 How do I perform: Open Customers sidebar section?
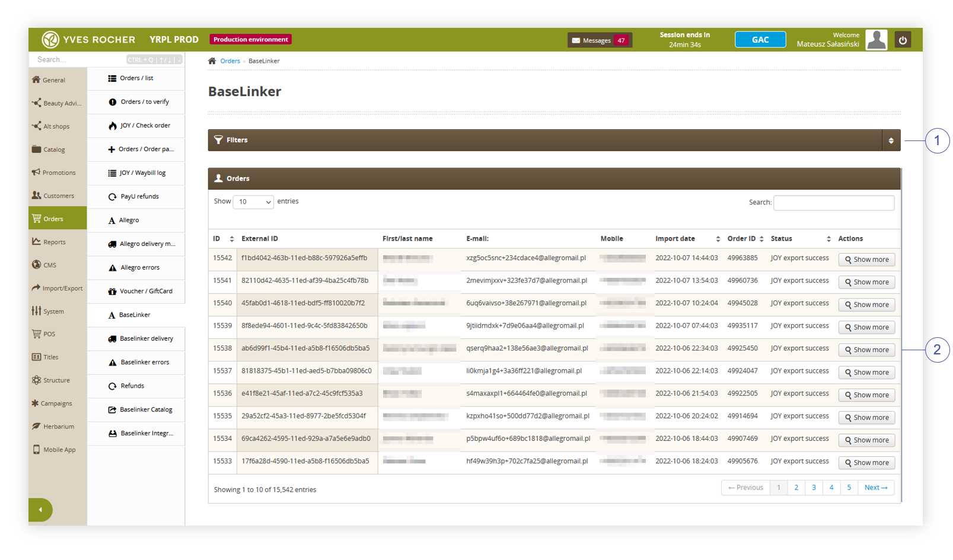(58, 196)
